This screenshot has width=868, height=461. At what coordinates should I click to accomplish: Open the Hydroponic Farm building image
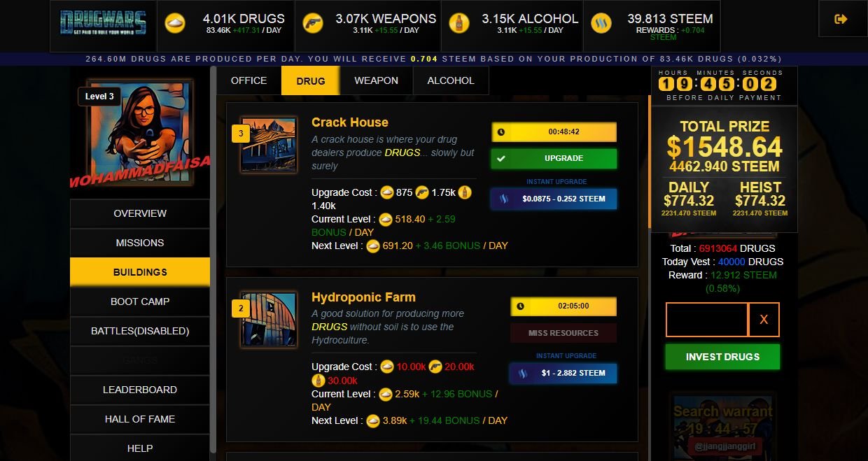pyautogui.click(x=269, y=320)
